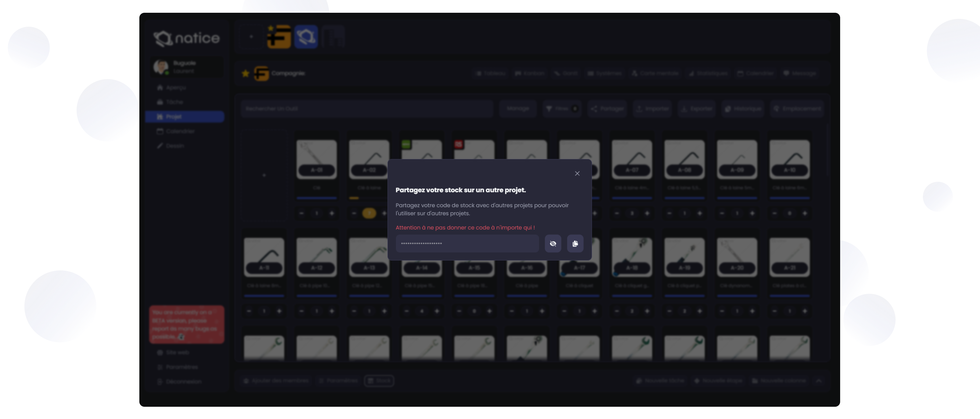The image size is (980, 419).
Task: Open the Emplacement location dropdown
Action: [x=797, y=109]
